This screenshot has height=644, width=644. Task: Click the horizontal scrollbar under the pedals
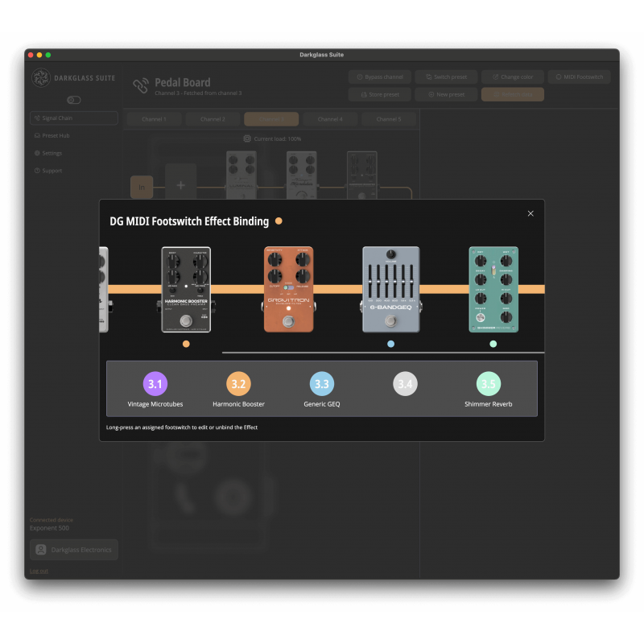[383, 353]
